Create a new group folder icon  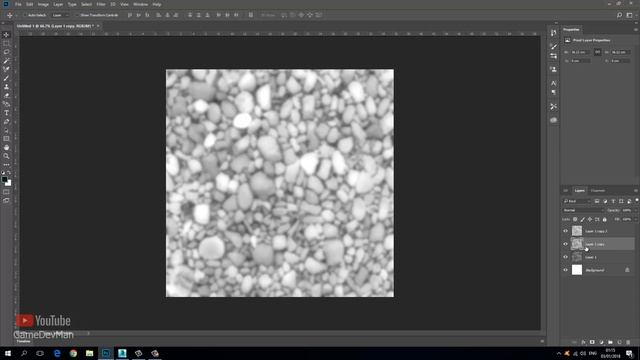tap(610, 342)
